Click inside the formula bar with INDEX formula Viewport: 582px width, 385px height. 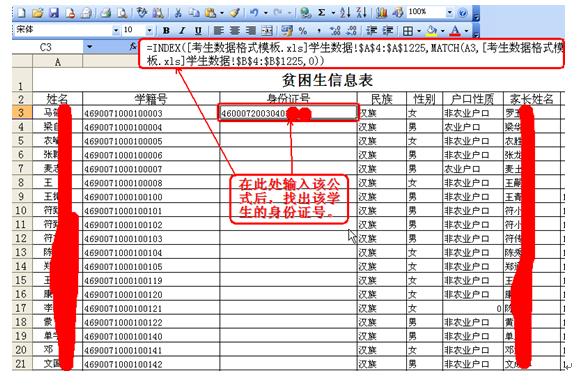(351, 54)
